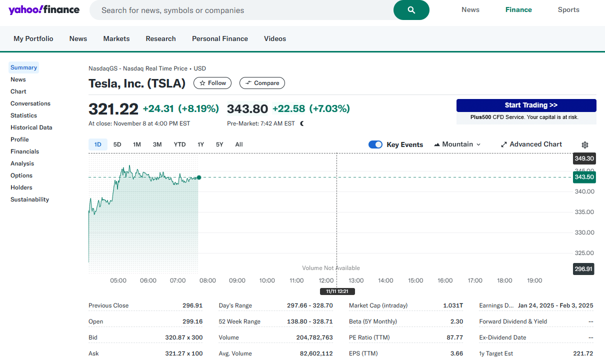Select the 1Y chart range
This screenshot has width=605, height=364.
click(201, 144)
